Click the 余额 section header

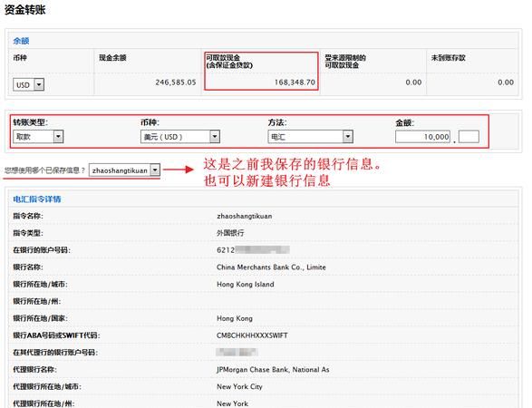coord(21,41)
